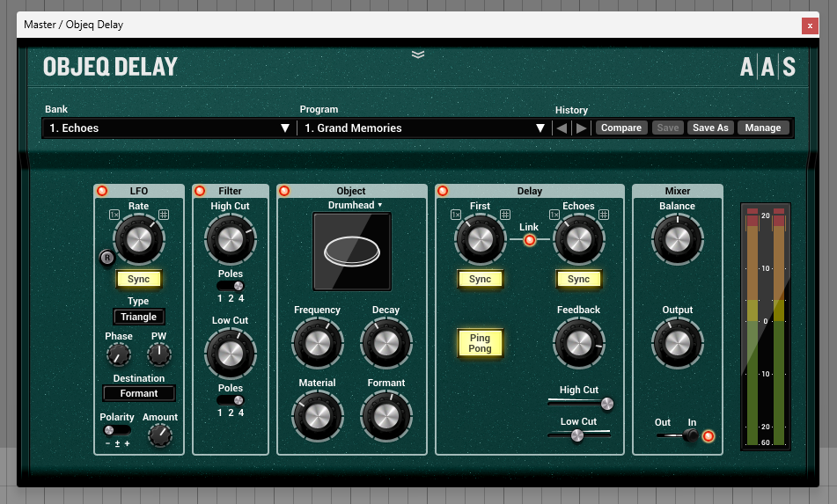Open the Drumhead object type dropdown
837x504 pixels.
point(355,205)
